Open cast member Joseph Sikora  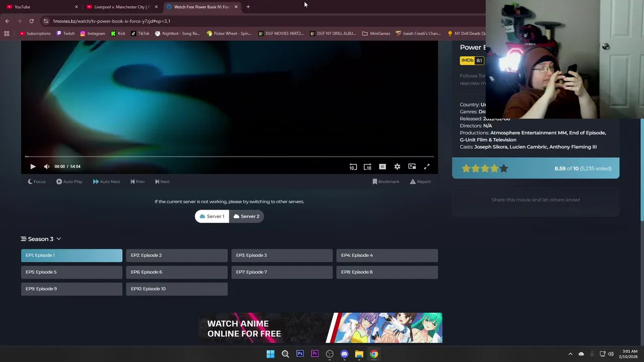pos(490,147)
